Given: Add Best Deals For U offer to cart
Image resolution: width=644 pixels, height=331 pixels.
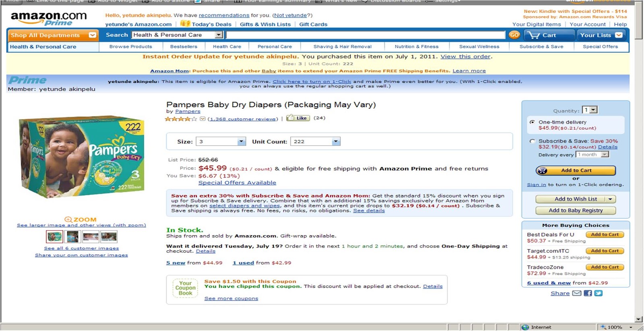Looking at the screenshot, I should pyautogui.click(x=605, y=234).
